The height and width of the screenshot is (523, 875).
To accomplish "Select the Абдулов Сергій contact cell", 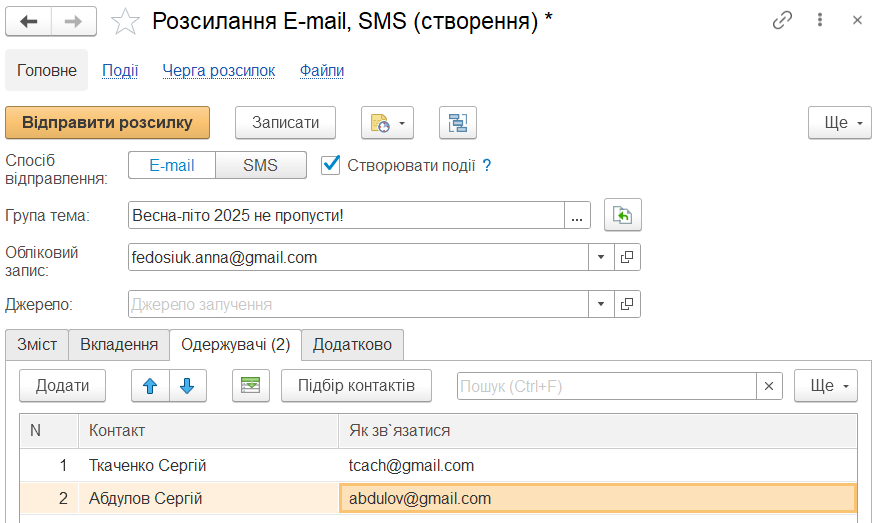I will tap(209, 498).
